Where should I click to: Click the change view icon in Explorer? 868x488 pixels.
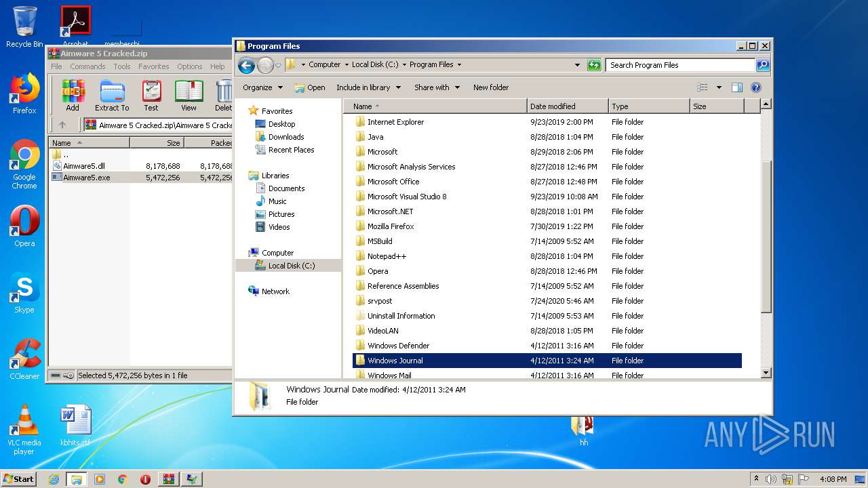(x=703, y=87)
